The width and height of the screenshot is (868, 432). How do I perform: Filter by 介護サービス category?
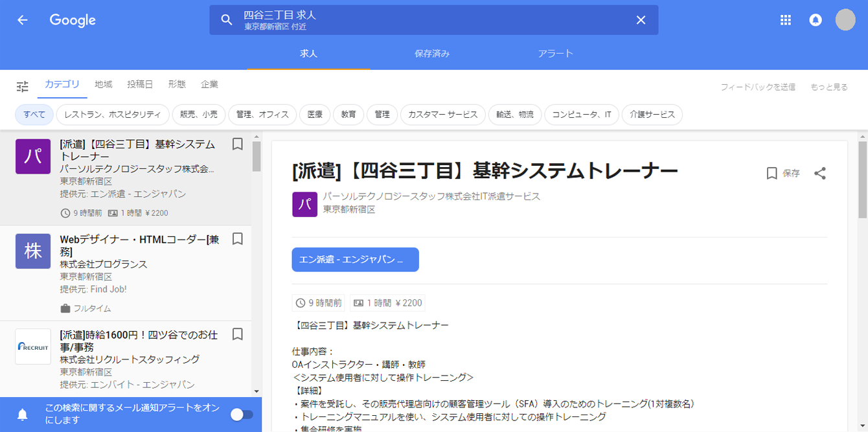pyautogui.click(x=652, y=115)
